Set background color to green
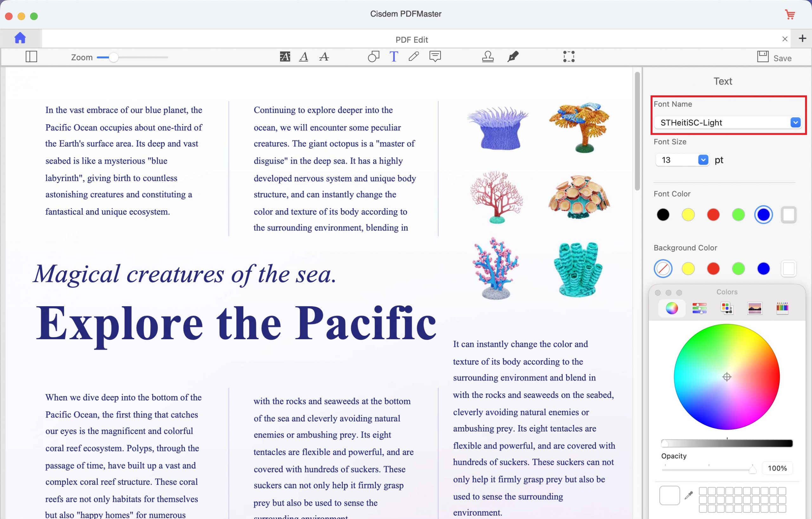 pos(738,269)
